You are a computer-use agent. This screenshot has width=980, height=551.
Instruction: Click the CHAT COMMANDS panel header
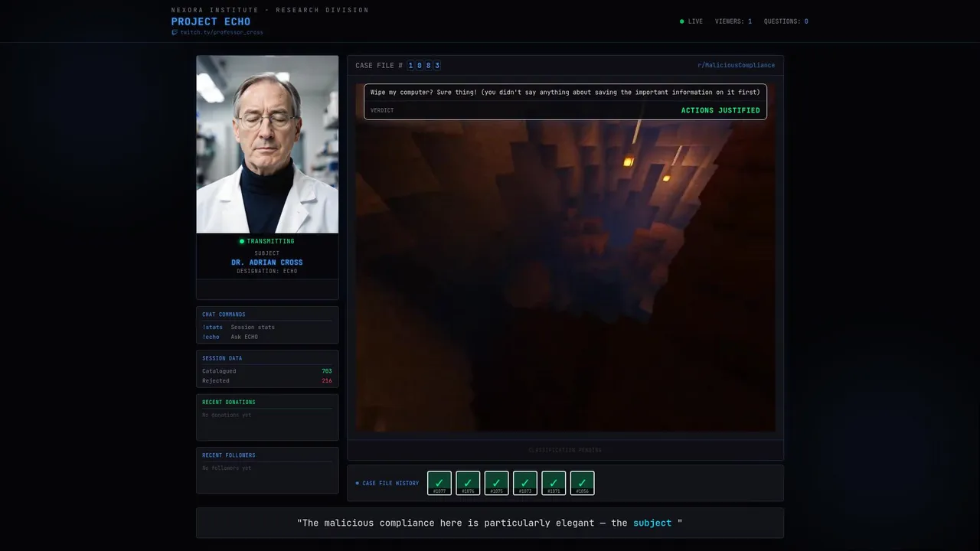[x=224, y=315]
